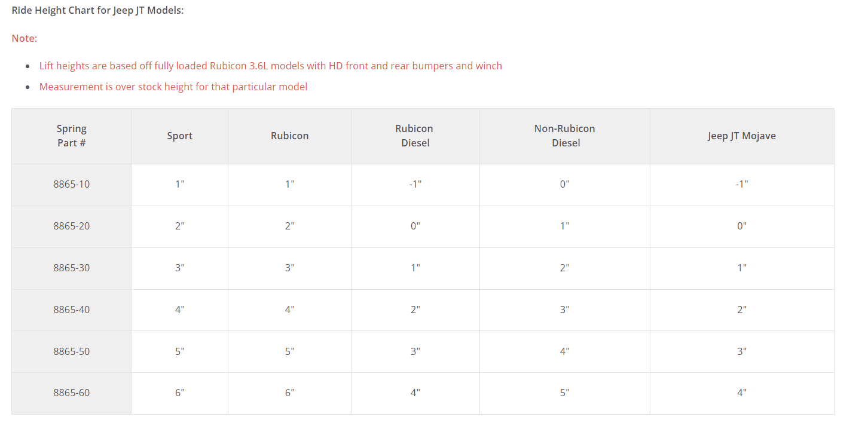Click the heading "Ride Height Chart for Jeep JT Models:"

click(x=97, y=11)
